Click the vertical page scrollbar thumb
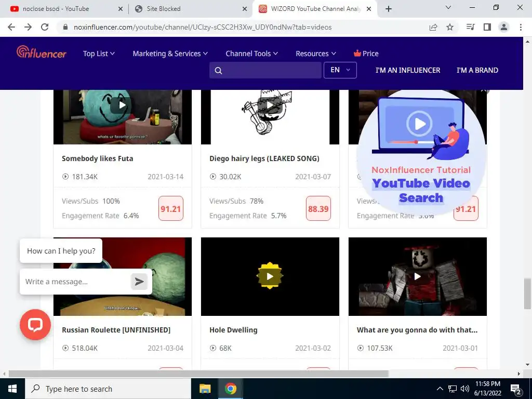Screen dimensions: 532x399 tap(528, 294)
